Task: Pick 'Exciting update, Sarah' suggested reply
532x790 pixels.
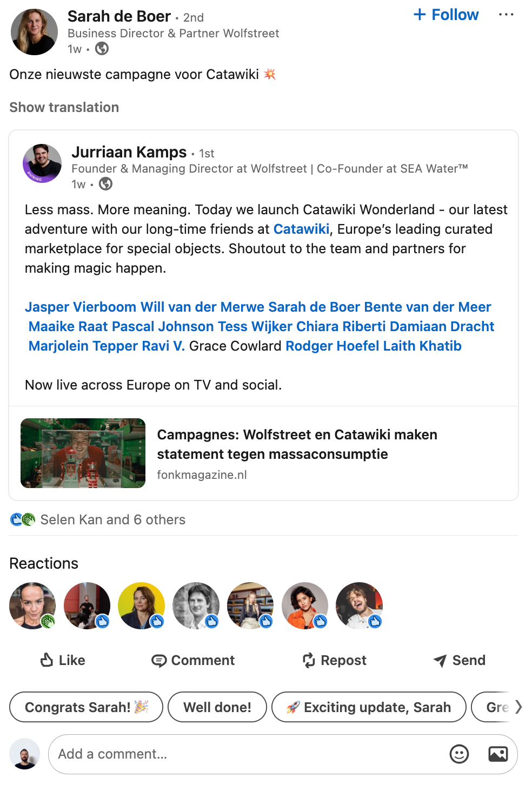Action: 368,707
